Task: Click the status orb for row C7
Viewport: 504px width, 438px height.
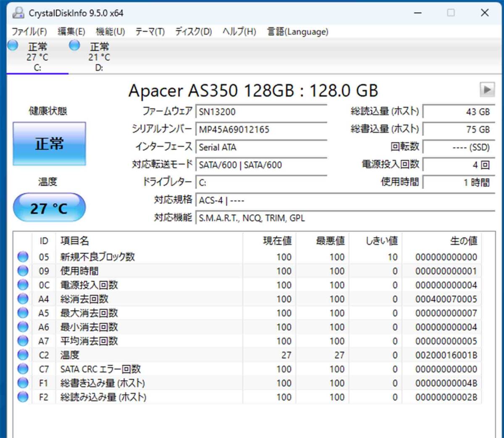Action: [x=23, y=369]
